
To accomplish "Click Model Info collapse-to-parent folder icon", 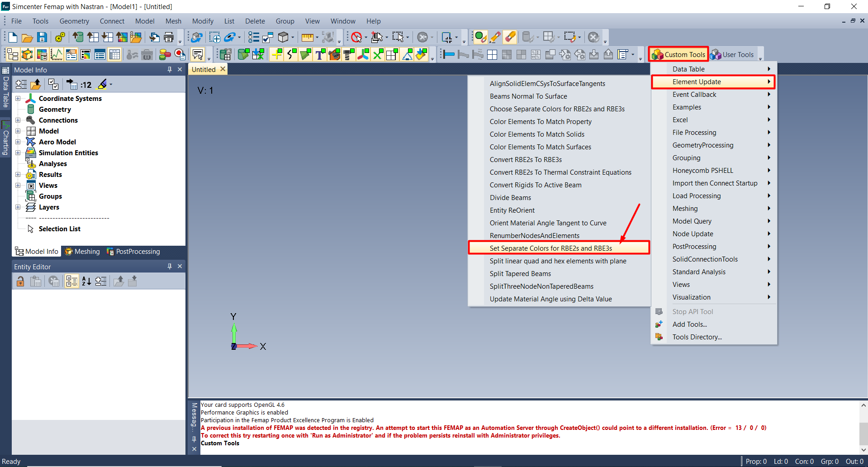I will tap(36, 85).
